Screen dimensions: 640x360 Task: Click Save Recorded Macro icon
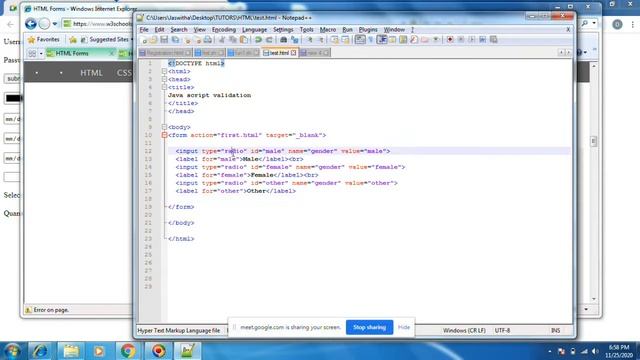pos(493,40)
